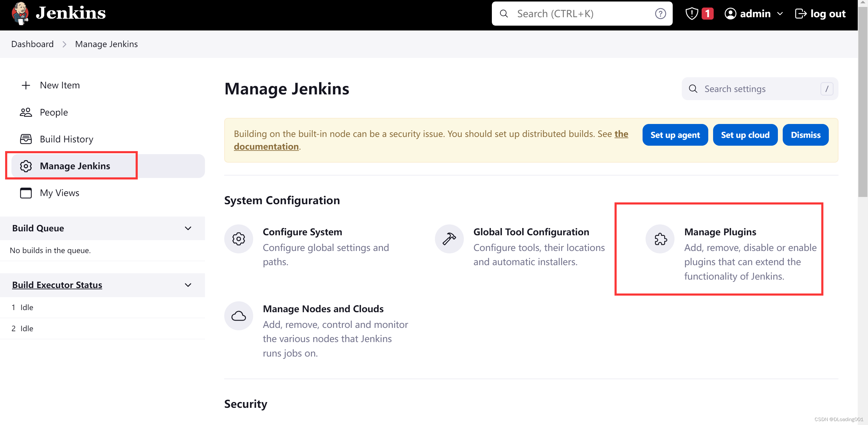
Task: Open the admin user profile icon
Action: click(731, 14)
